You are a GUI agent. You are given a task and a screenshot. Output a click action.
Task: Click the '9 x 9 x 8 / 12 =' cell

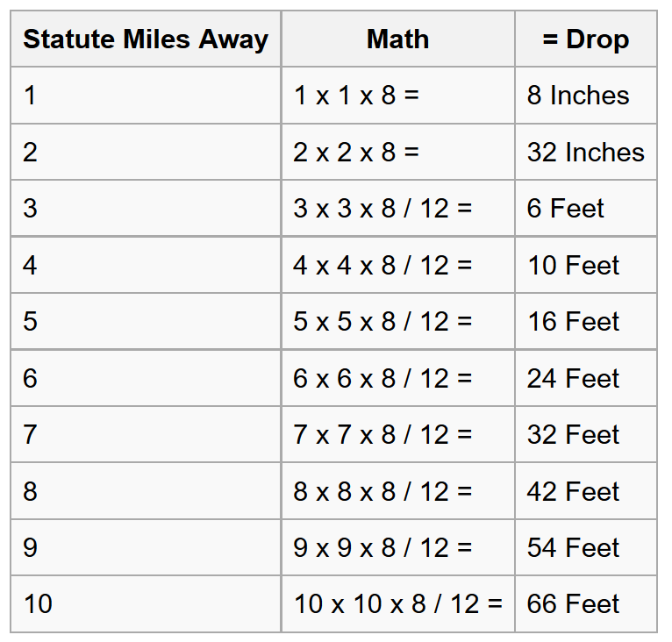tap(382, 548)
